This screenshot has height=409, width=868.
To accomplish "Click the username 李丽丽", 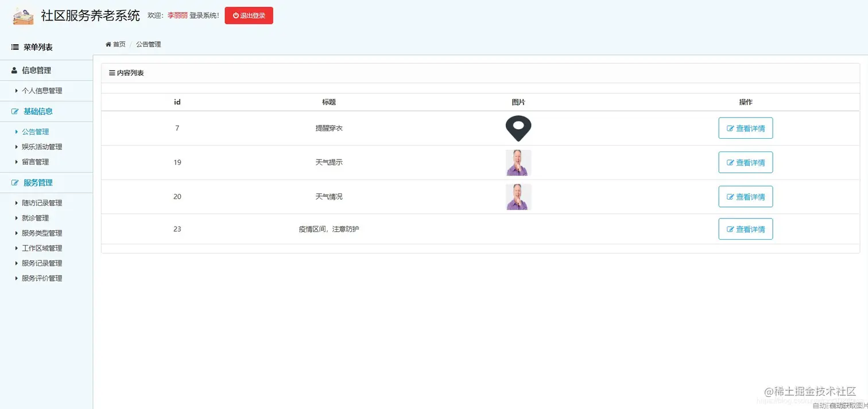I will (x=177, y=15).
